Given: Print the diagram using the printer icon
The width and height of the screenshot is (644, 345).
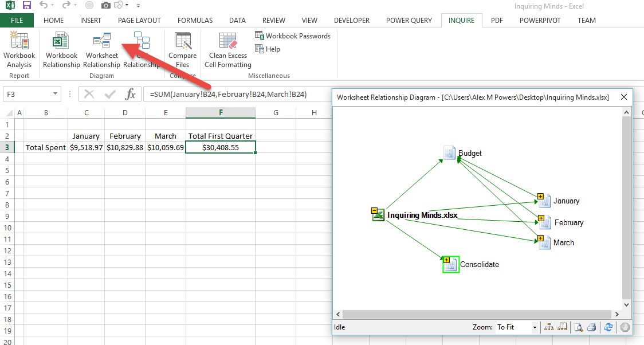Looking at the screenshot, I should point(592,327).
